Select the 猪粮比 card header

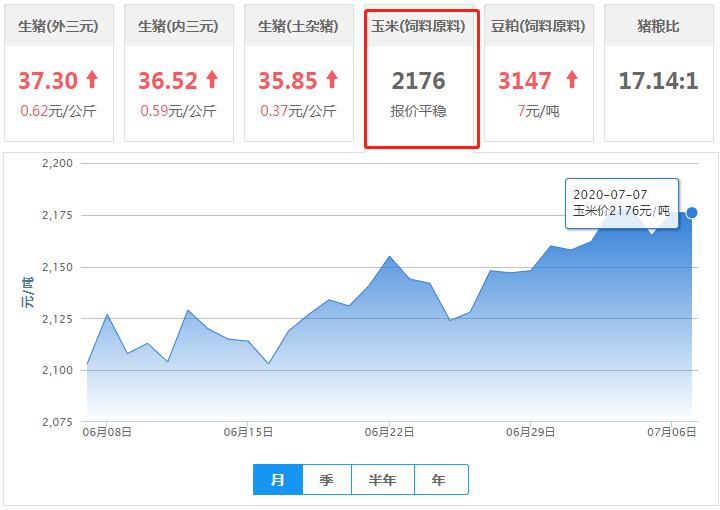658,26
